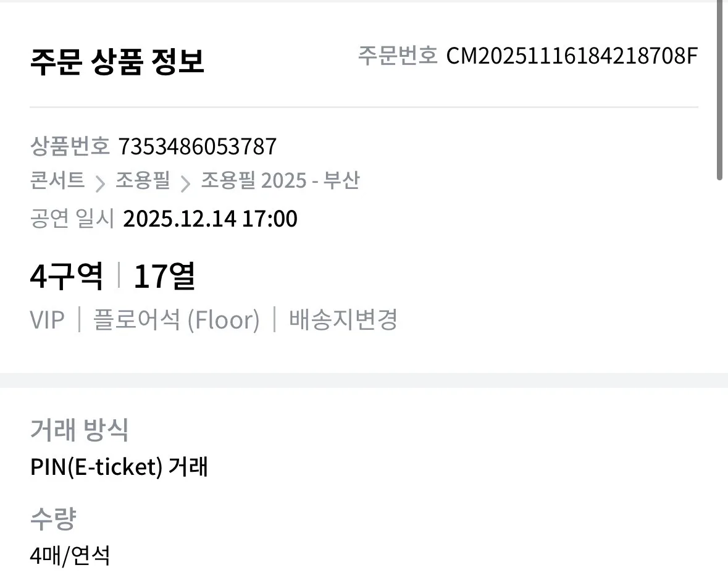Open the 콘서트 breadcrumb category

point(57,181)
